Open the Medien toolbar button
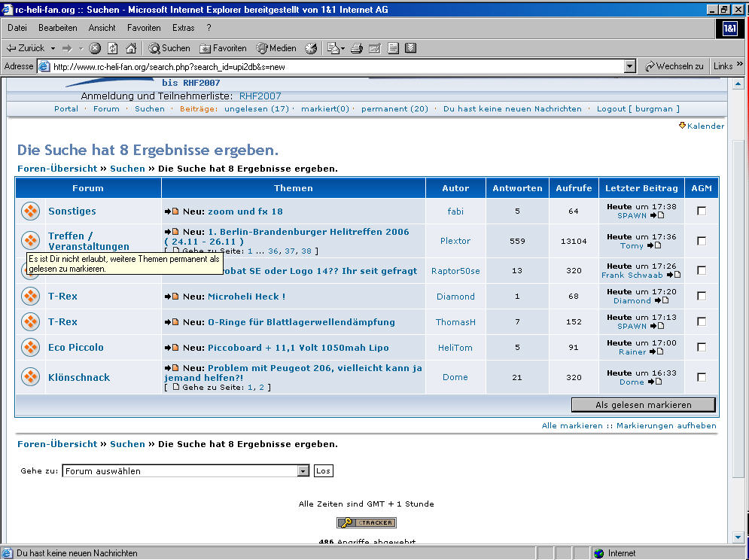The height and width of the screenshot is (560, 749). tap(276, 47)
